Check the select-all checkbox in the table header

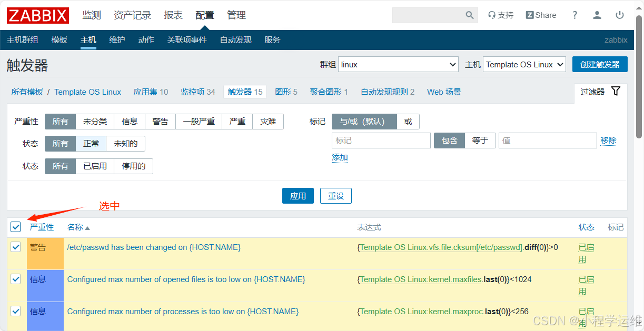tap(15, 227)
